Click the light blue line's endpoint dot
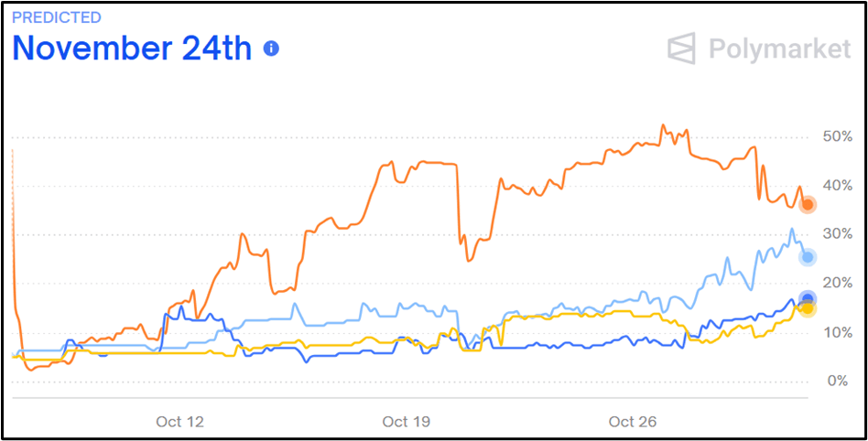Screen dimensions: 868x441 coord(808,257)
